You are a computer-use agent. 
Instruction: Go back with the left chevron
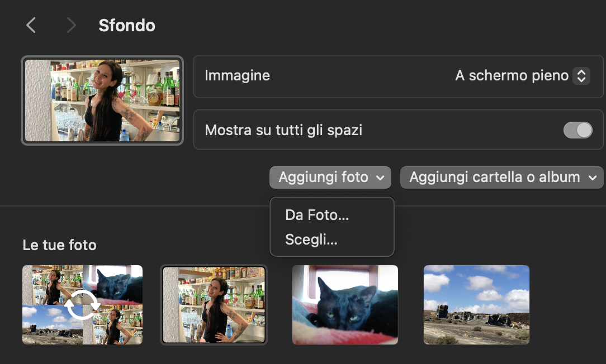tap(31, 26)
